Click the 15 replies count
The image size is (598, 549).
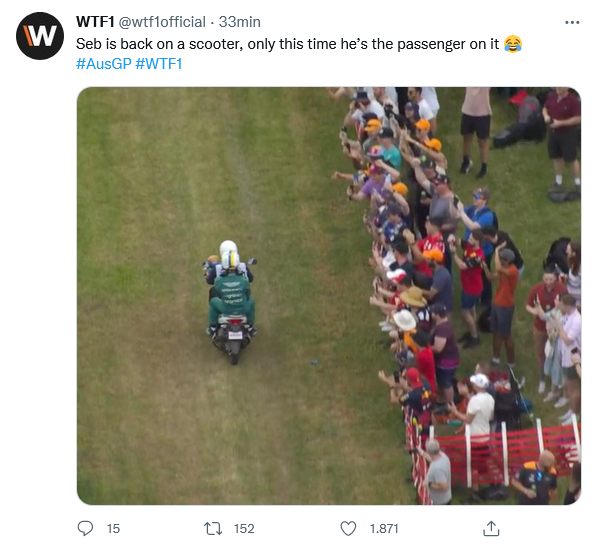pos(113,529)
